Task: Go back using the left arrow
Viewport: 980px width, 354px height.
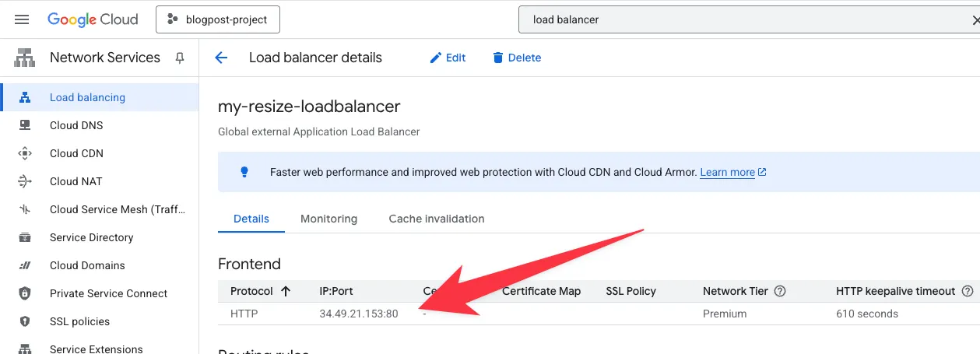Action: [221, 58]
